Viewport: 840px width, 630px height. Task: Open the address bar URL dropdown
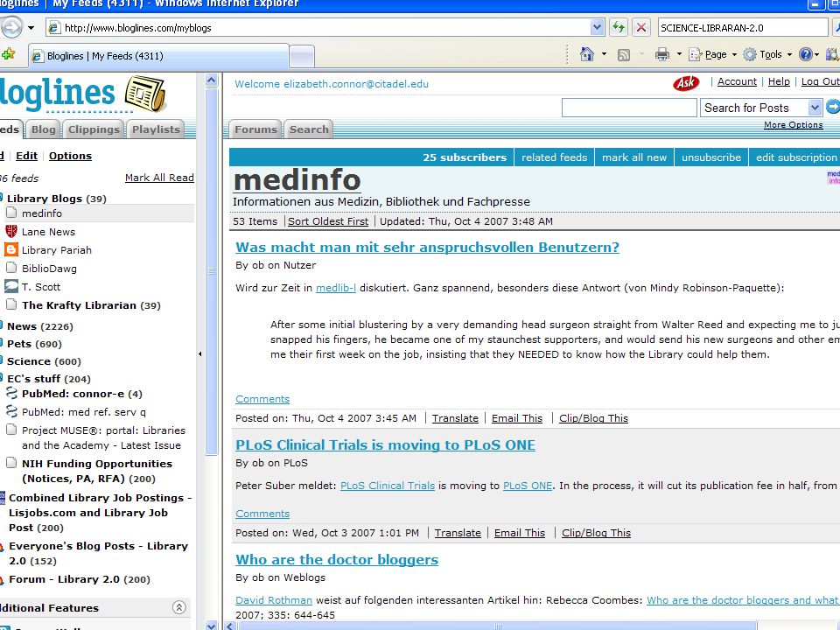597,27
